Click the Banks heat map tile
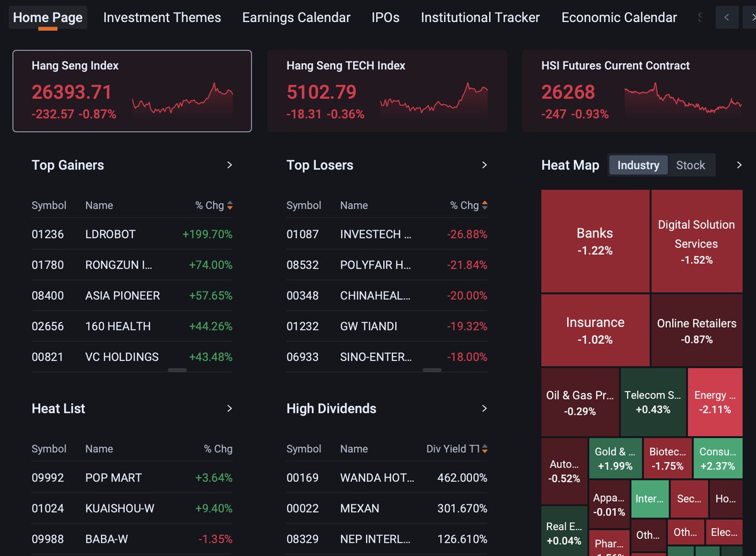The image size is (756, 556). 595,241
